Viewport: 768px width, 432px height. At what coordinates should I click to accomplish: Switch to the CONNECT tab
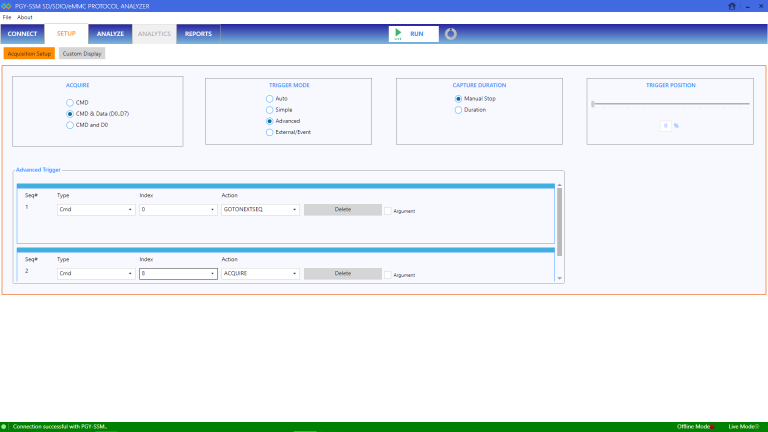click(22, 34)
